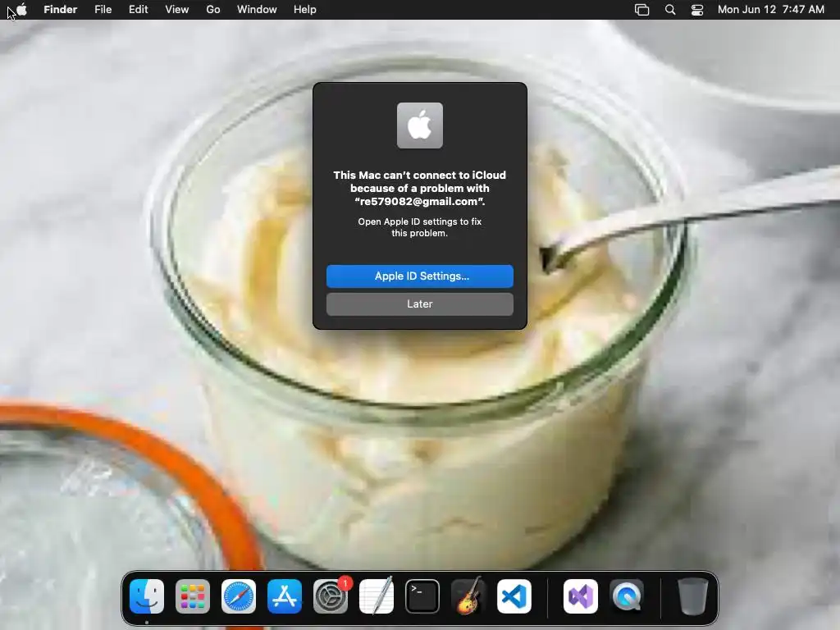This screenshot has width=840, height=630.
Task: Click the date and time in menu bar
Action: pyautogui.click(x=770, y=10)
